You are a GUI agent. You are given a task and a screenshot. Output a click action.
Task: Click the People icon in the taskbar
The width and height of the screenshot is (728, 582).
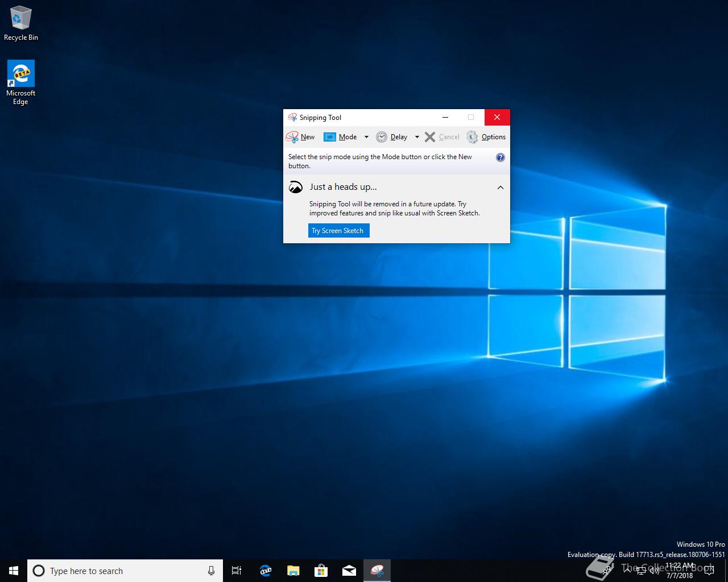tap(608, 571)
